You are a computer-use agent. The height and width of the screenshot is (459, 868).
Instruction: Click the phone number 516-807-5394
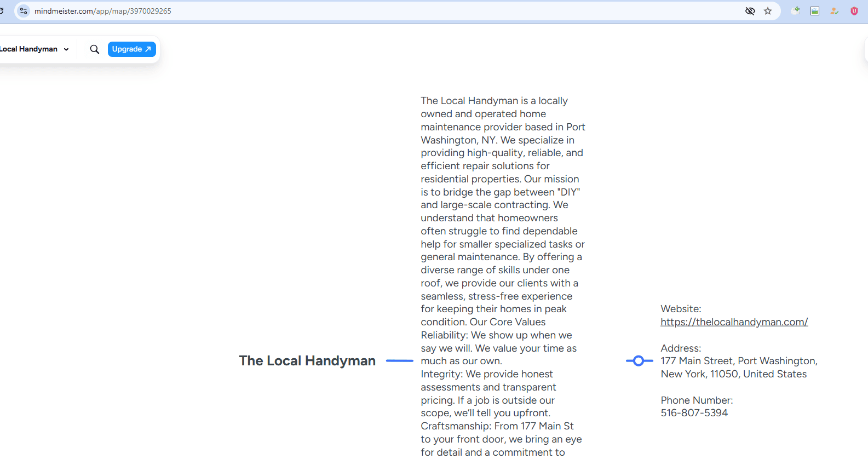pos(694,413)
